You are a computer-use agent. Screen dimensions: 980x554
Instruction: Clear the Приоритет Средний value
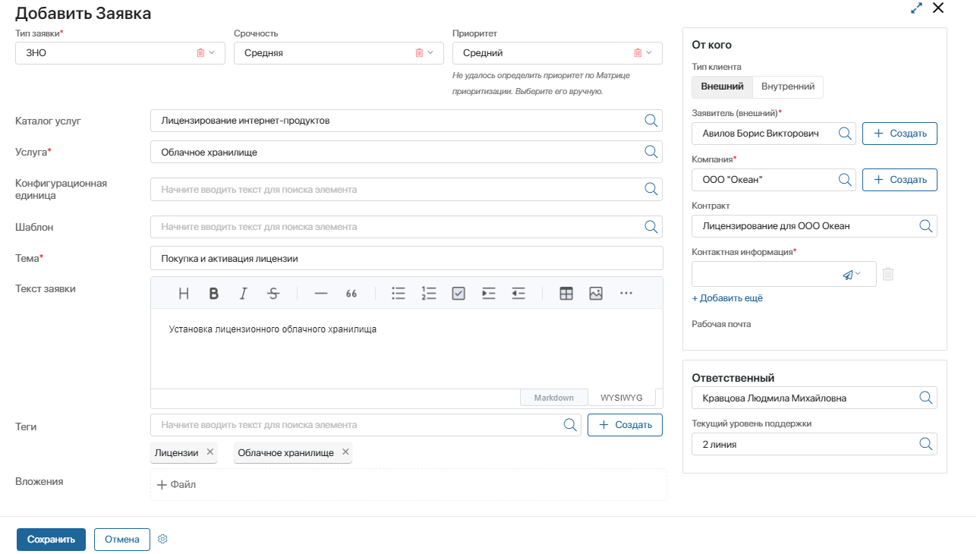pyautogui.click(x=638, y=53)
